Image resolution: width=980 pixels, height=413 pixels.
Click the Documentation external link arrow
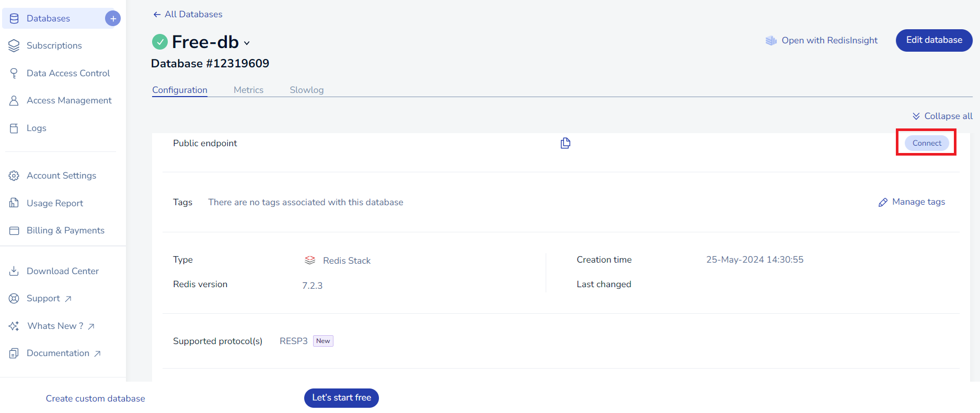97,353
